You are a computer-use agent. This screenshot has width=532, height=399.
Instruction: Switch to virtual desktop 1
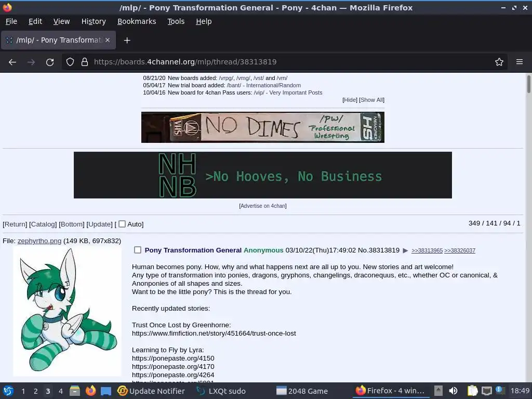click(23, 391)
